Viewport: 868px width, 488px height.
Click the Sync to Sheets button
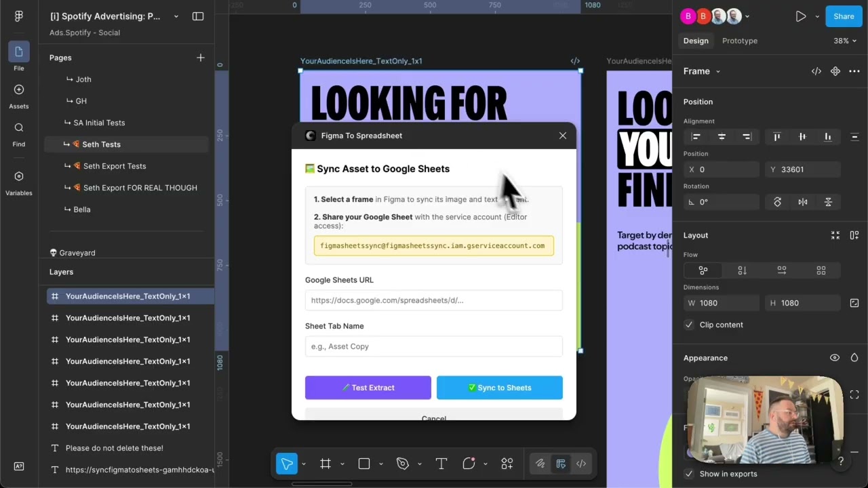[x=500, y=388]
